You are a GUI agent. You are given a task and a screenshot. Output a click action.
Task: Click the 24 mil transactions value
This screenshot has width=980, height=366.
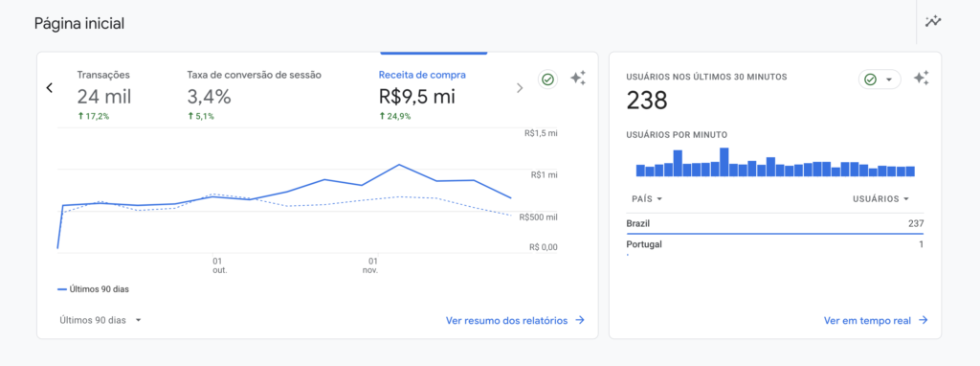(x=104, y=97)
